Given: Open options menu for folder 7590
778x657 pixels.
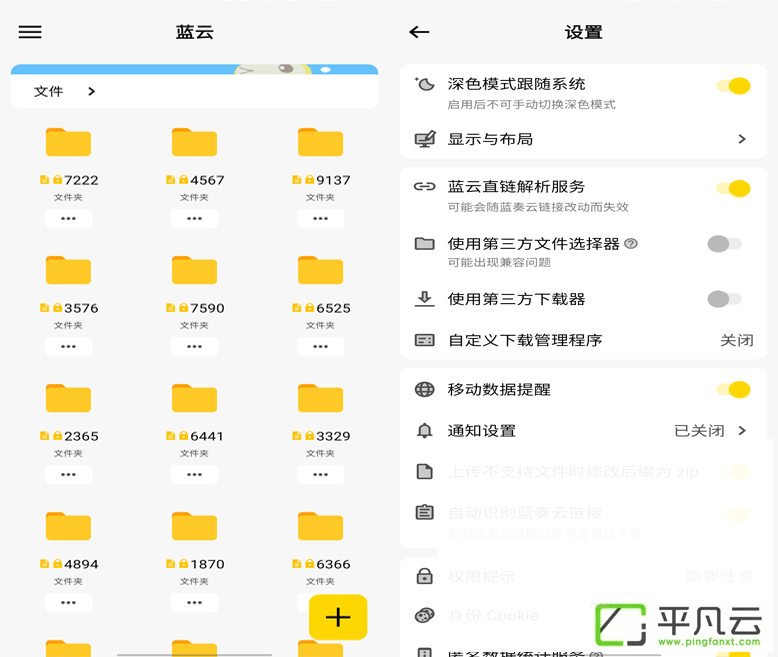Looking at the screenshot, I should coord(194,346).
